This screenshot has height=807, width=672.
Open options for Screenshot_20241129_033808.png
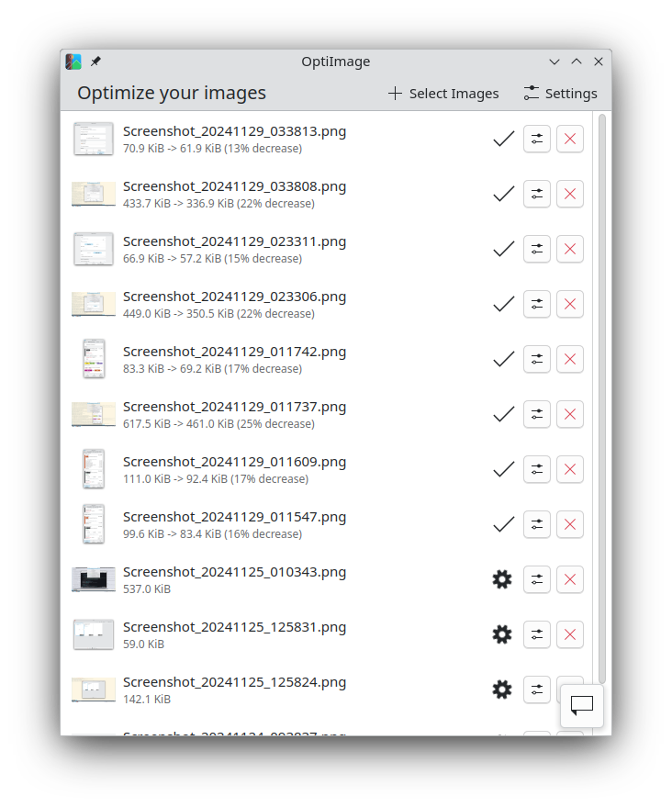(x=537, y=194)
